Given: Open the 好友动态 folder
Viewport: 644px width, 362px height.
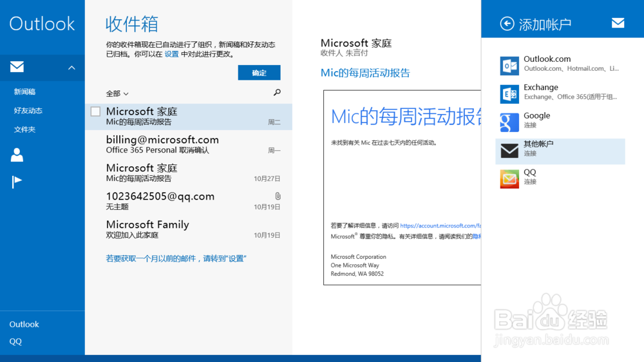Looking at the screenshot, I should [28, 111].
